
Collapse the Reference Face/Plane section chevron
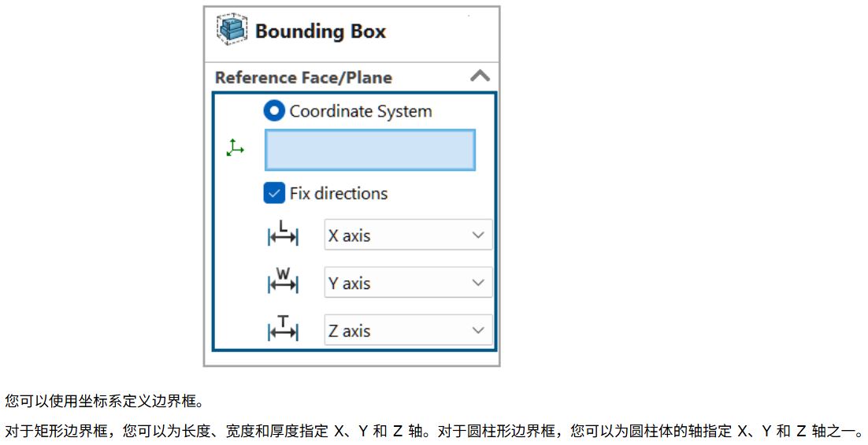click(x=480, y=76)
